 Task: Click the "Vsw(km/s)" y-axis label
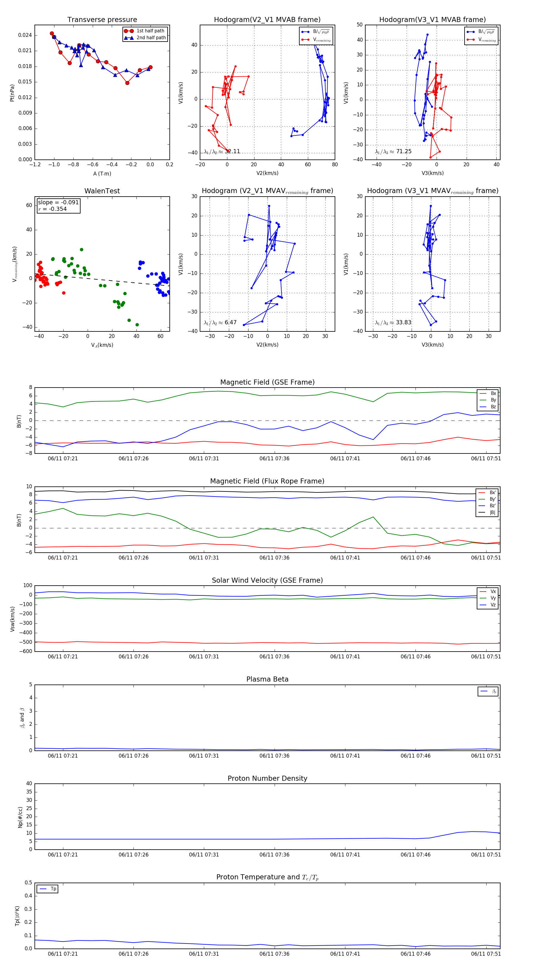coord(12,619)
